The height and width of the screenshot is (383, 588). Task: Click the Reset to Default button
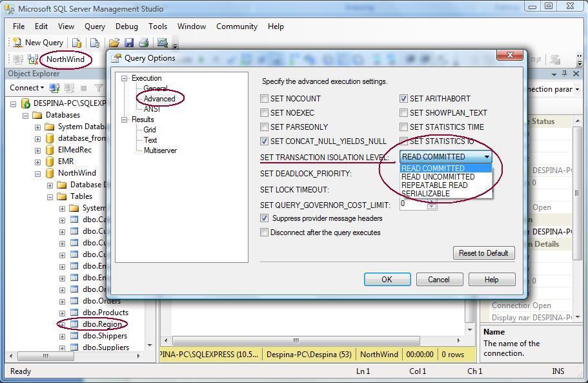483,253
